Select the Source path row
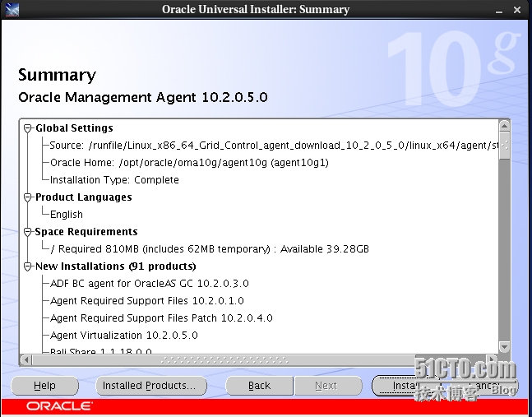The image size is (532, 417). pos(274,146)
